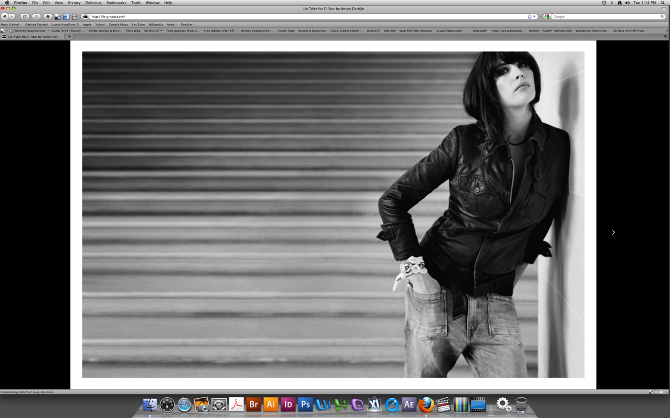Launch Adobe After Effects from the dock
The image size is (670, 418).
tap(409, 404)
